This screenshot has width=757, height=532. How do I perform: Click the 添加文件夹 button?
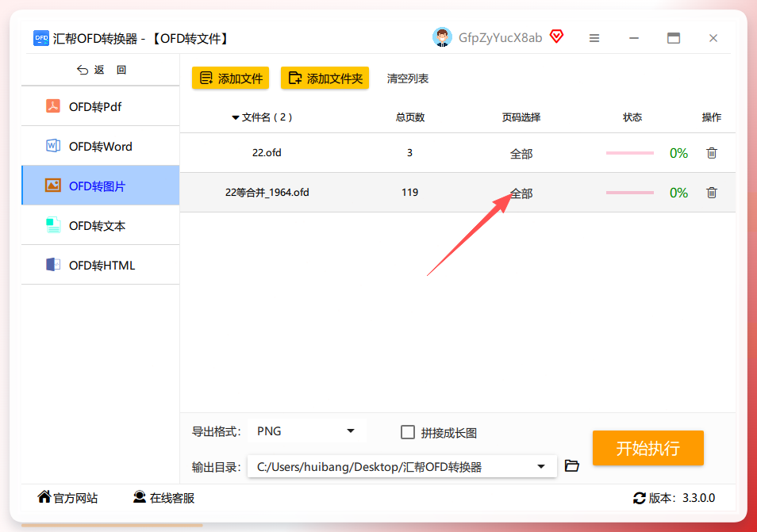(325, 78)
